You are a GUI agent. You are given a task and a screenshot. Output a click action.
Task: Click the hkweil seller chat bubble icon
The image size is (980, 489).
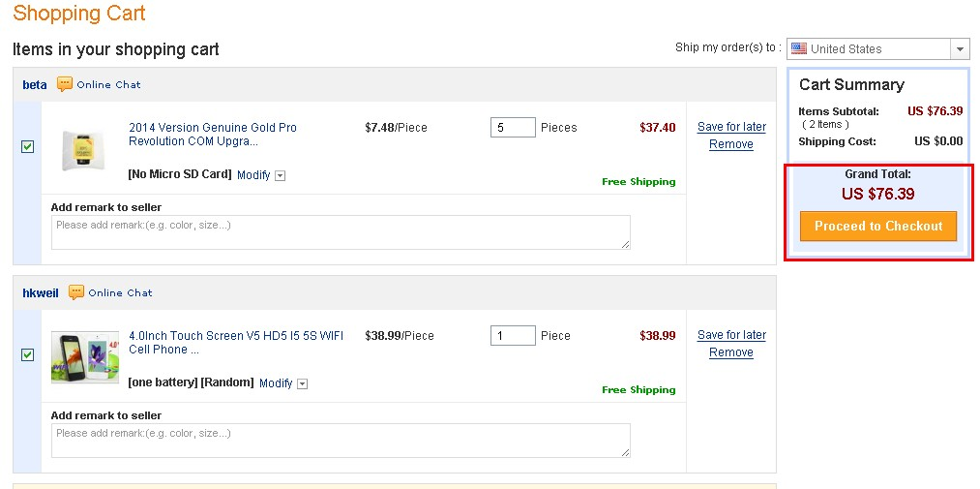click(x=76, y=292)
